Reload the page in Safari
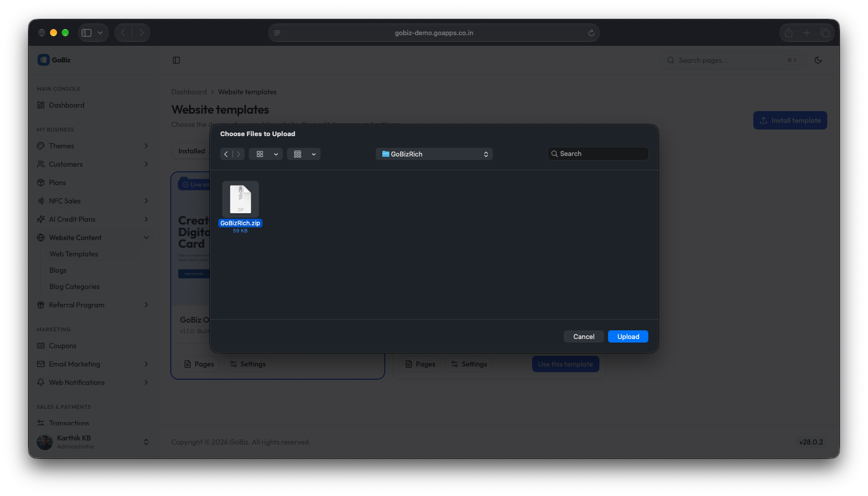The height and width of the screenshot is (496, 868). point(591,33)
